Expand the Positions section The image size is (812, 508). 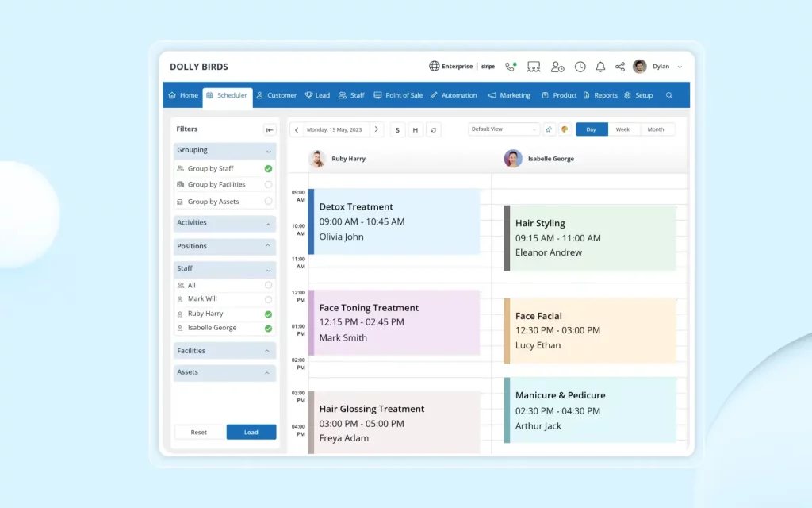[224, 246]
